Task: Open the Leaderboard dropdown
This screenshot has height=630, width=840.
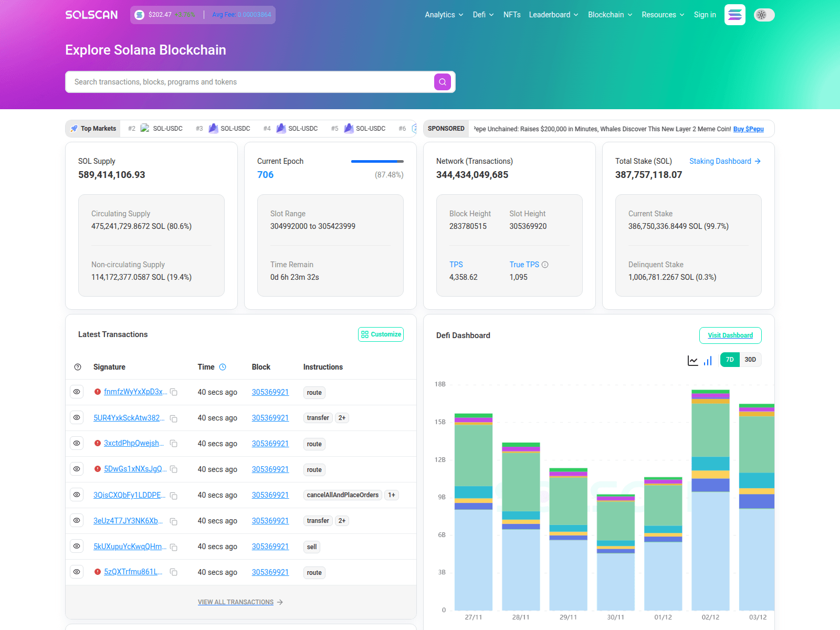Action: 553,15
